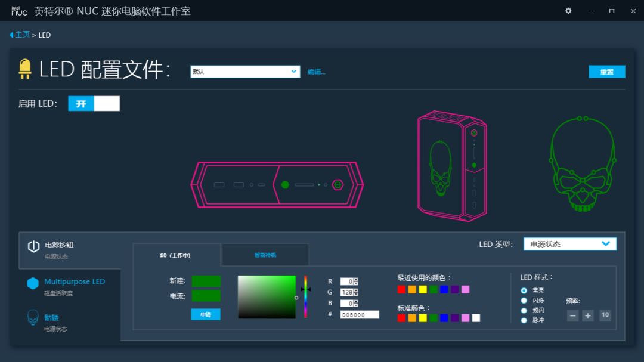Open the LED 类型 dropdown
Screen dimensions: 644x362
pos(570,244)
